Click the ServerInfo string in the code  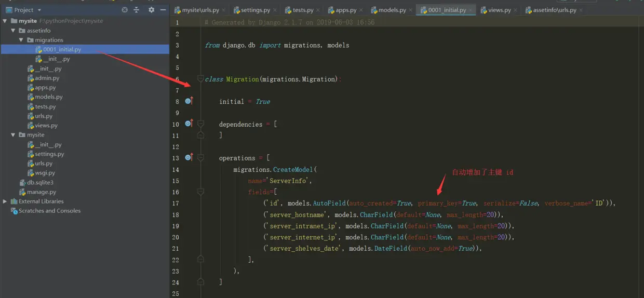(289, 181)
